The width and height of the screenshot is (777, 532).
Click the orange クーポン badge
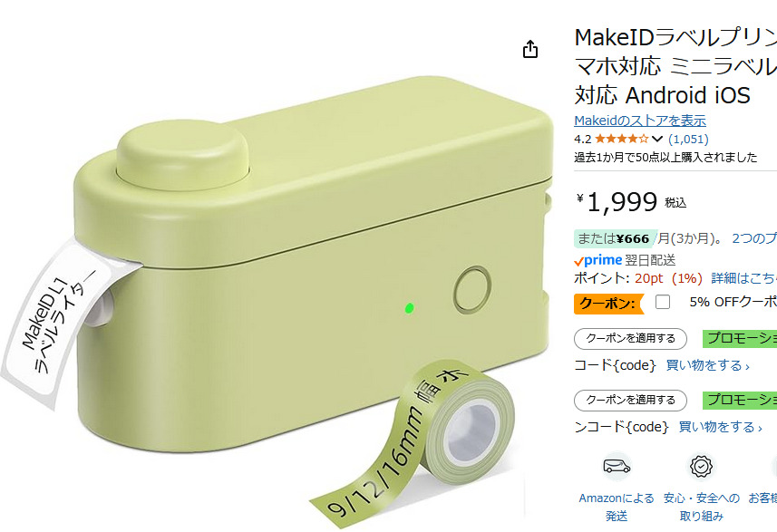point(607,303)
